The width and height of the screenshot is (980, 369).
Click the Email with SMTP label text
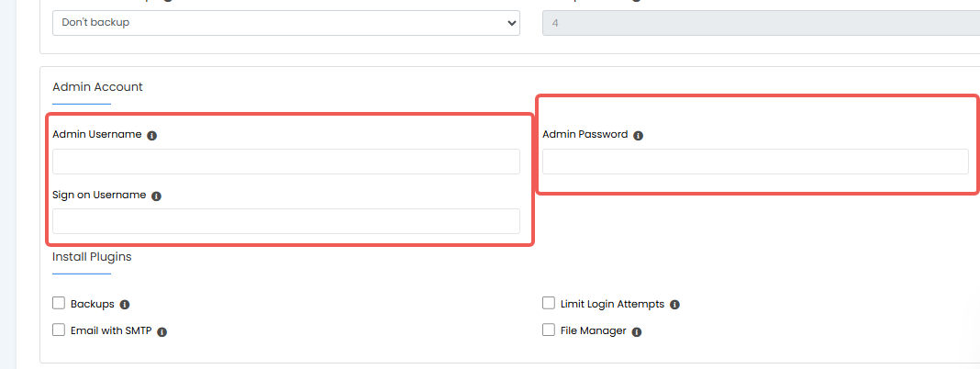[111, 330]
